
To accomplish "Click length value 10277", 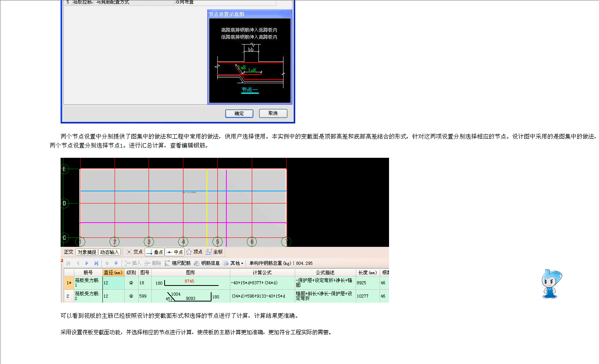I will pos(362,296).
